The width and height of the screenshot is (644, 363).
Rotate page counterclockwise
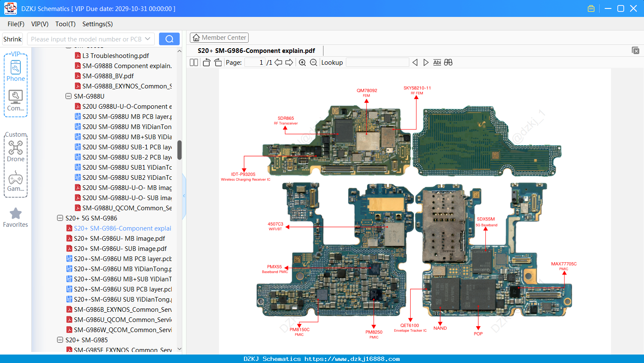(206, 63)
